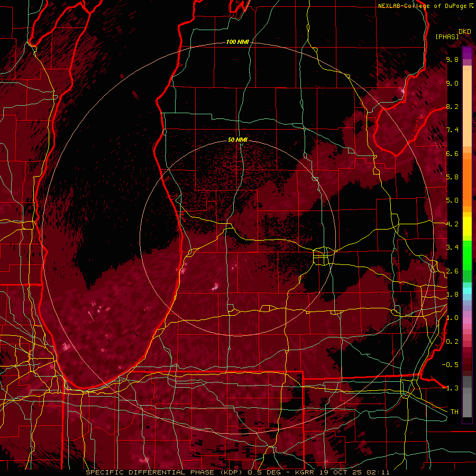This screenshot has width=476, height=476.
Task: Click the 02:11 timestamp in the caption
Action: pos(378,472)
